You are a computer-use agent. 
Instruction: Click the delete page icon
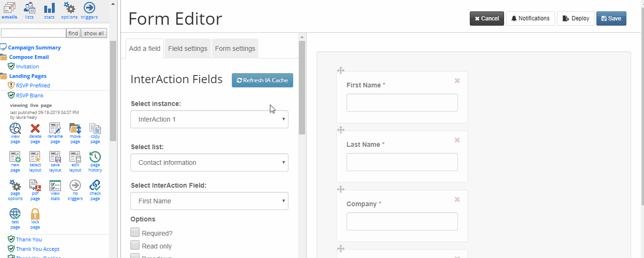[x=35, y=129]
